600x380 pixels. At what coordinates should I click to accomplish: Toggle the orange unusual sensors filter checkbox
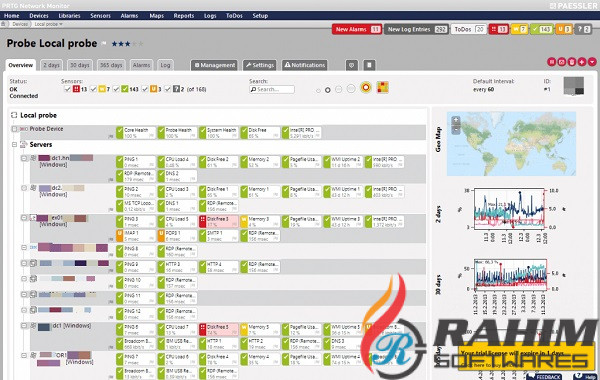(145, 89)
